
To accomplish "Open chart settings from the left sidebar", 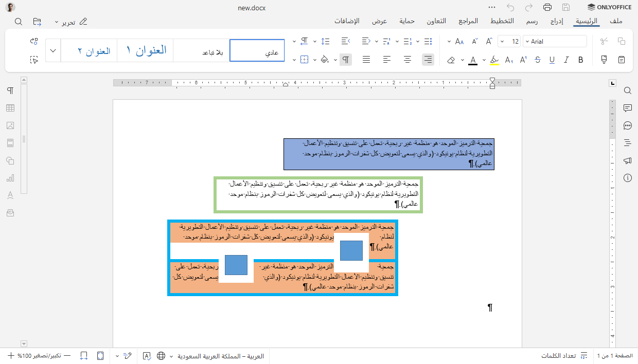I will coord(10,177).
